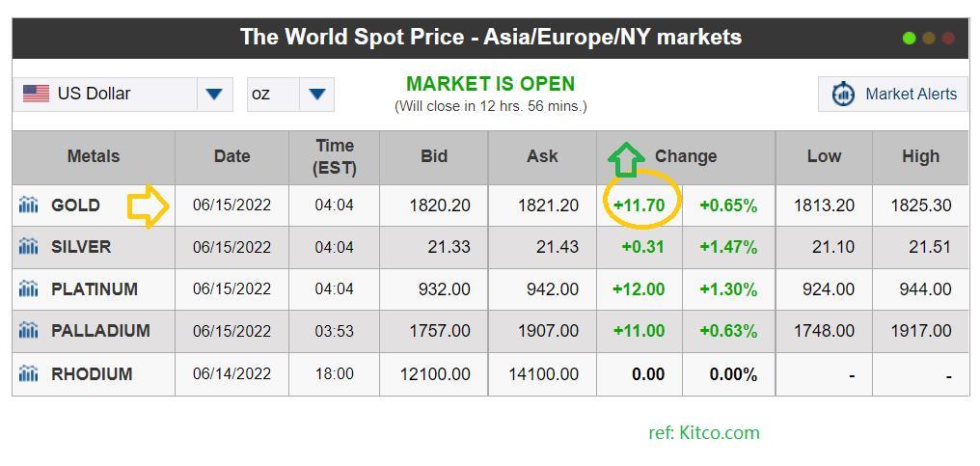
Task: Click the Bid column header
Action: [x=434, y=156]
